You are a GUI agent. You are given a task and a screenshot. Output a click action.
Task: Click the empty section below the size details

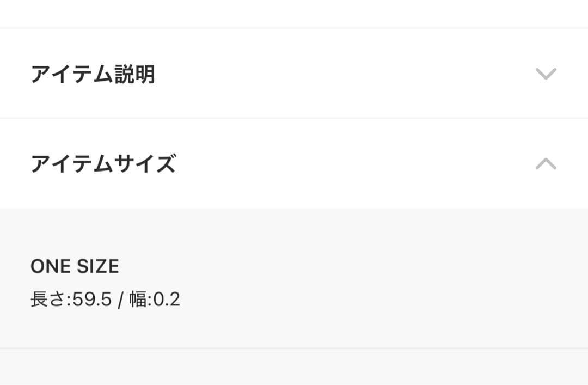pyautogui.click(x=294, y=368)
